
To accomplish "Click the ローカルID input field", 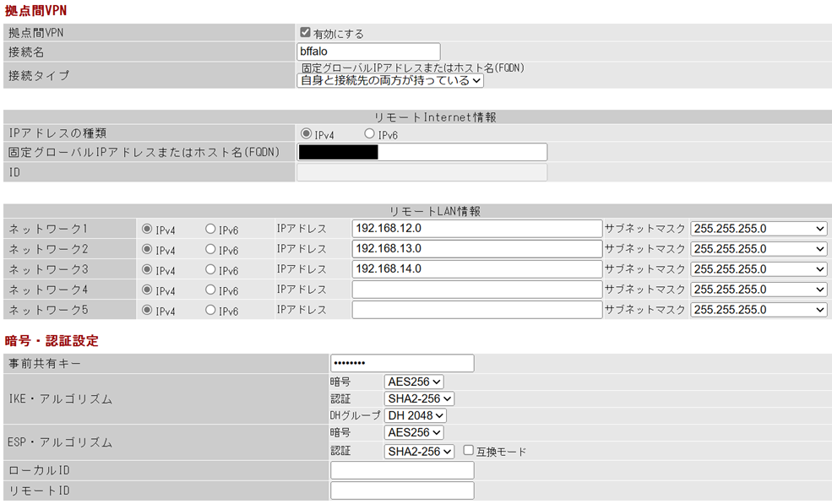I will pos(402,471).
